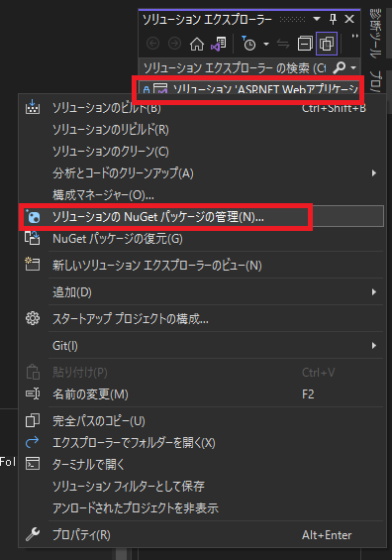
Task: Expand the 分析とコードのクリーンアップ submenu arrow
Action: pos(374,173)
